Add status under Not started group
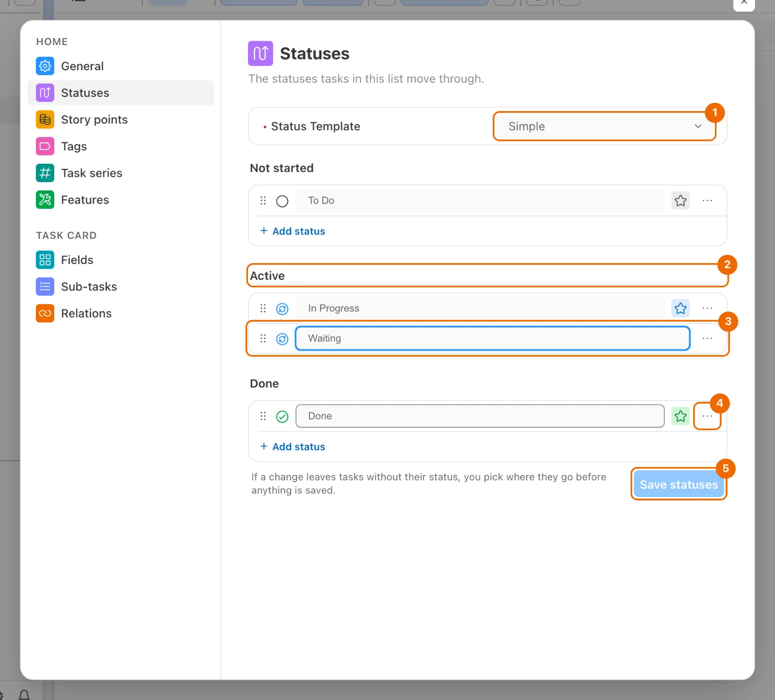 [293, 231]
